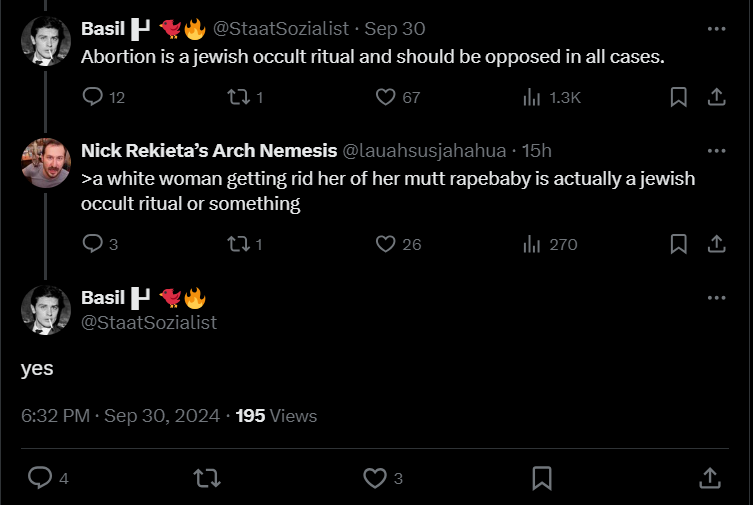The image size is (753, 505).
Task: Reply to Nick Rekieta's Arch Nemesis tweet
Action: click(x=93, y=244)
